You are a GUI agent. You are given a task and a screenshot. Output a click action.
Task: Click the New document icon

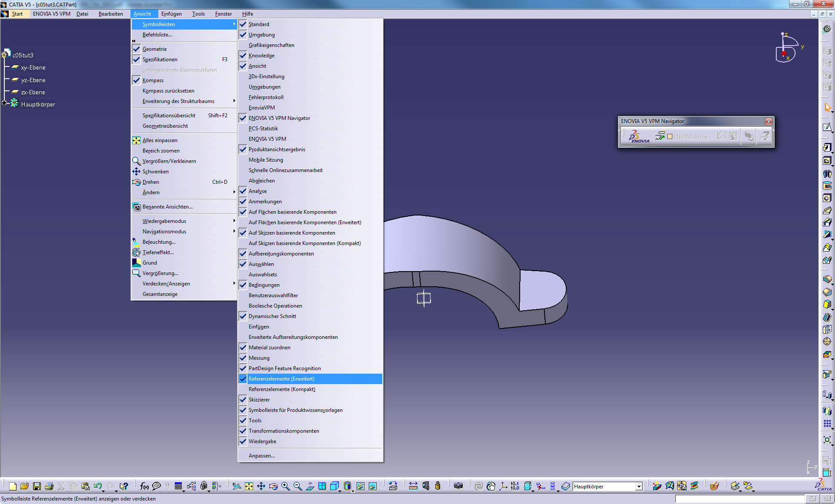tap(13, 486)
